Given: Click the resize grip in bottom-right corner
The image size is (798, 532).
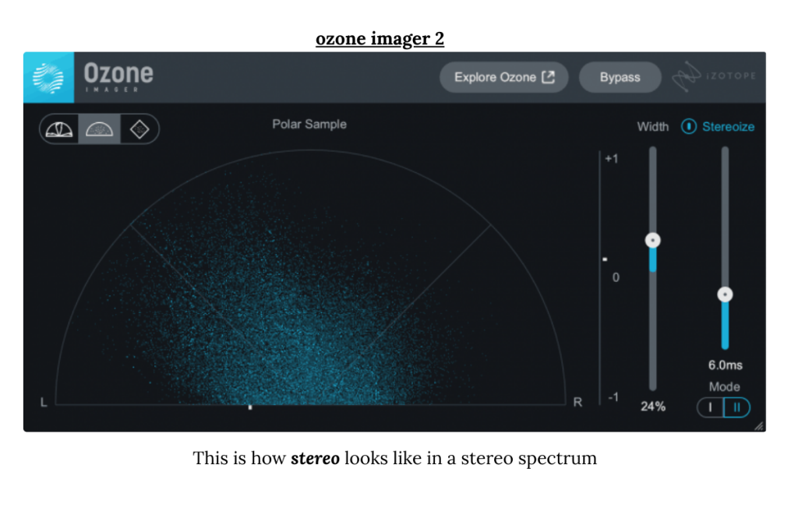Looking at the screenshot, I should (x=760, y=426).
